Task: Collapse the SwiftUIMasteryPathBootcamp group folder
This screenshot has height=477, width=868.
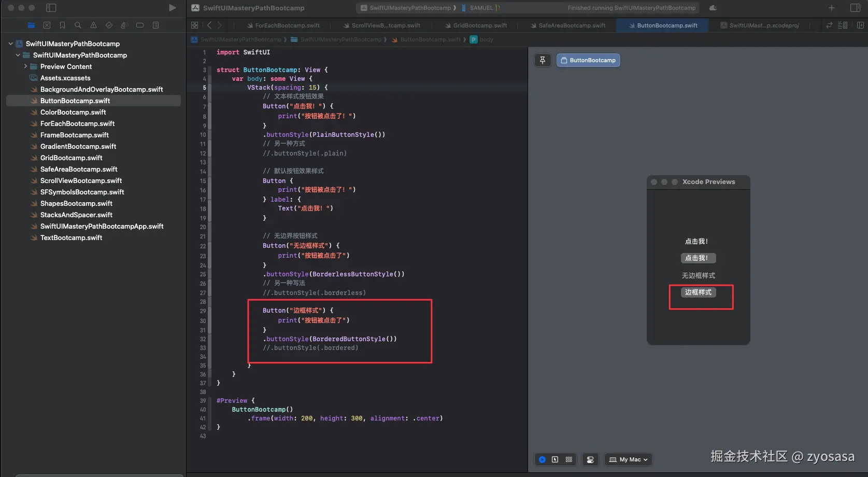Action: point(18,55)
